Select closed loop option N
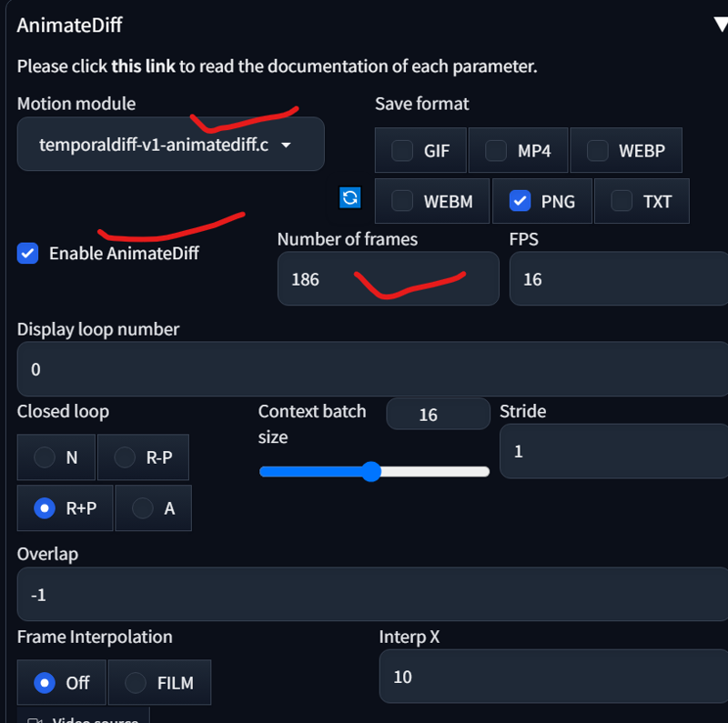Viewport: 728px width, 723px height. click(45, 457)
